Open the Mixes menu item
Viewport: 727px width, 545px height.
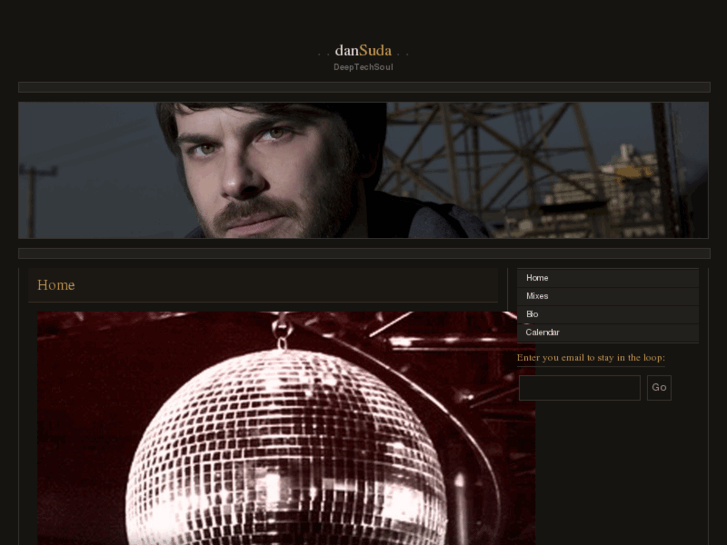608,296
